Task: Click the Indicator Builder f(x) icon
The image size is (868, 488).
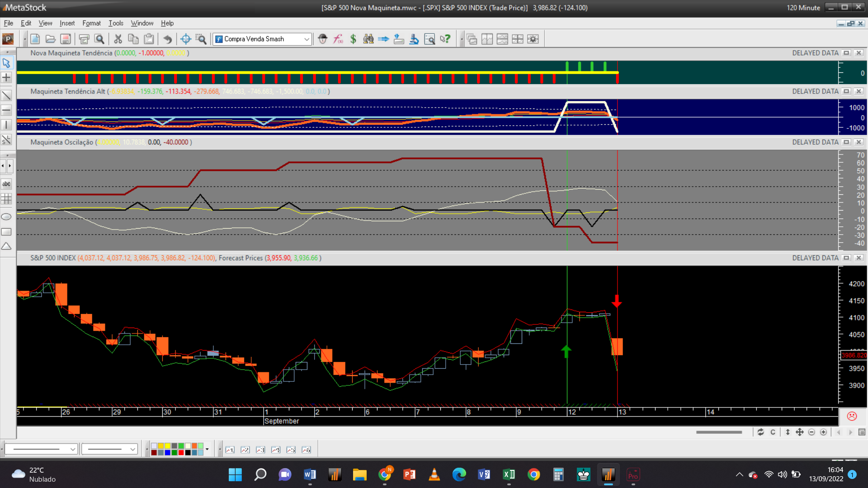Action: point(338,39)
